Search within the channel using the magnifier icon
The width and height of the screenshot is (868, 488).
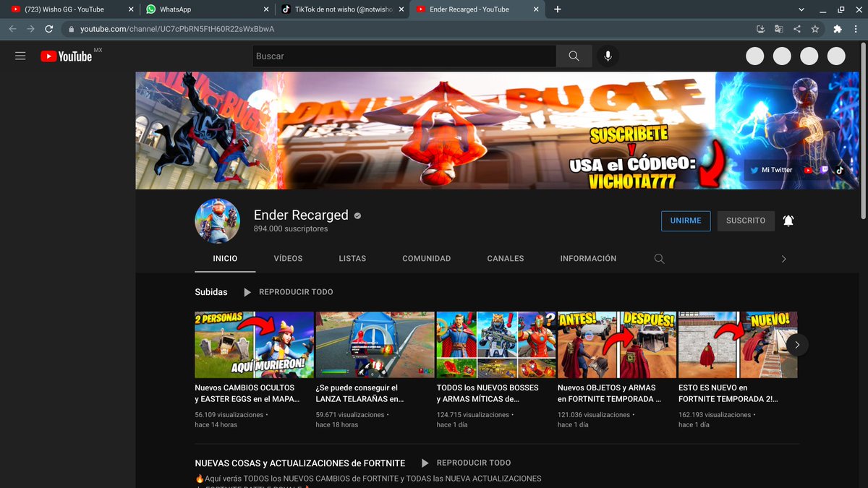point(659,259)
